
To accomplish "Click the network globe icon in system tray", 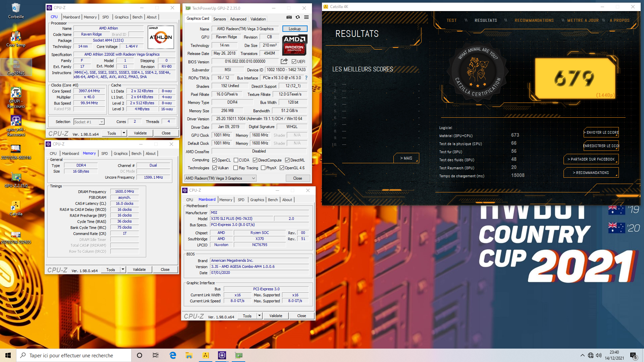I will pos(591,355).
